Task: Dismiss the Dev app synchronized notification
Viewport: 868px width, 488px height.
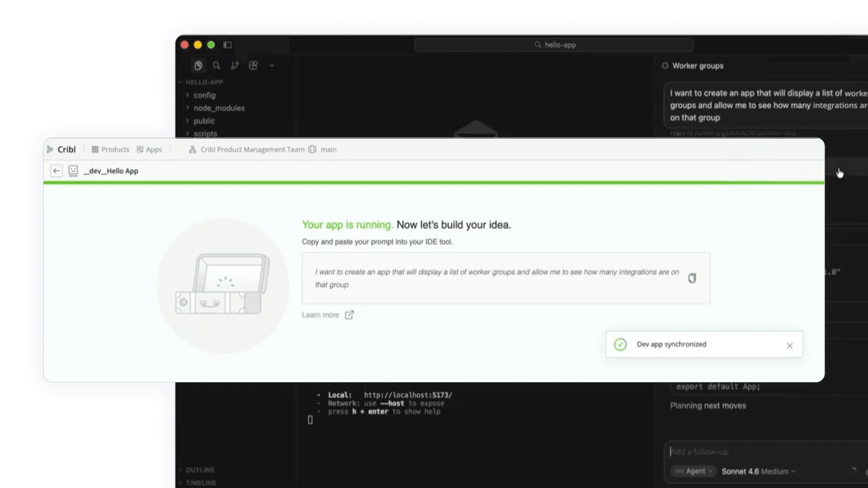Action: pyautogui.click(x=789, y=346)
